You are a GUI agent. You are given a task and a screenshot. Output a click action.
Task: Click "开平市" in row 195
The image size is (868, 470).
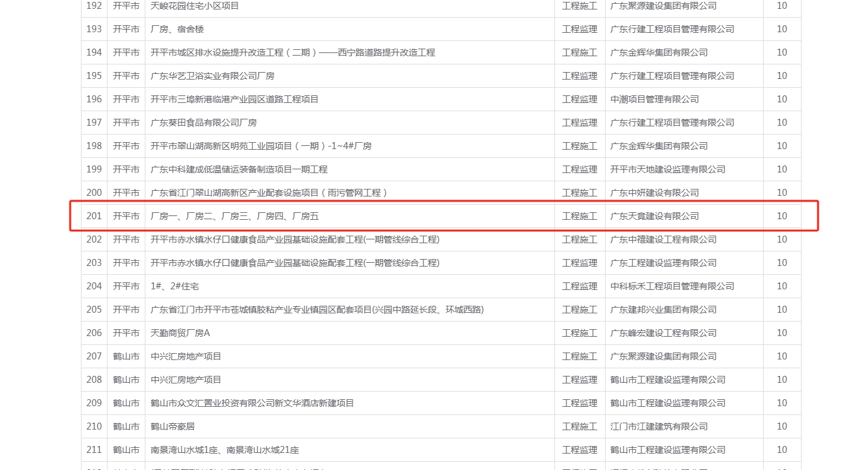click(126, 76)
